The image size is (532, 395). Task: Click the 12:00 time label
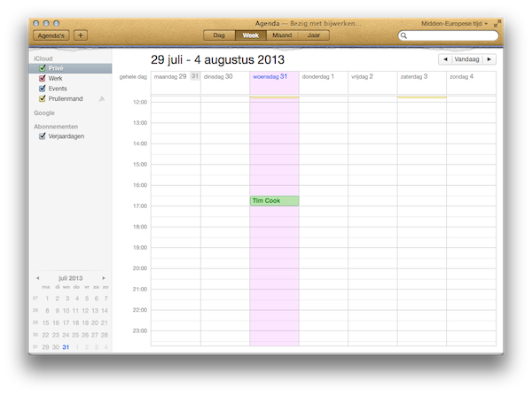tap(140, 102)
